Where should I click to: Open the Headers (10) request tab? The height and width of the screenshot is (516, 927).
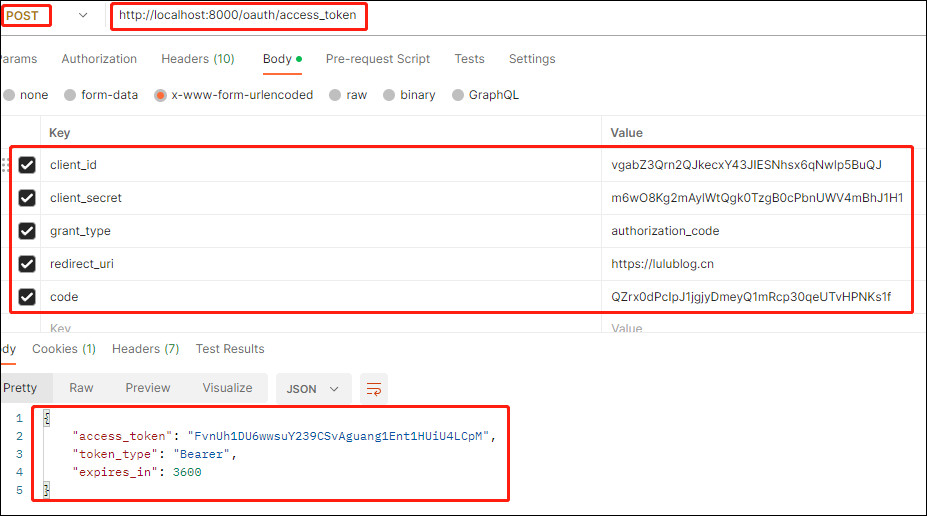(x=198, y=59)
